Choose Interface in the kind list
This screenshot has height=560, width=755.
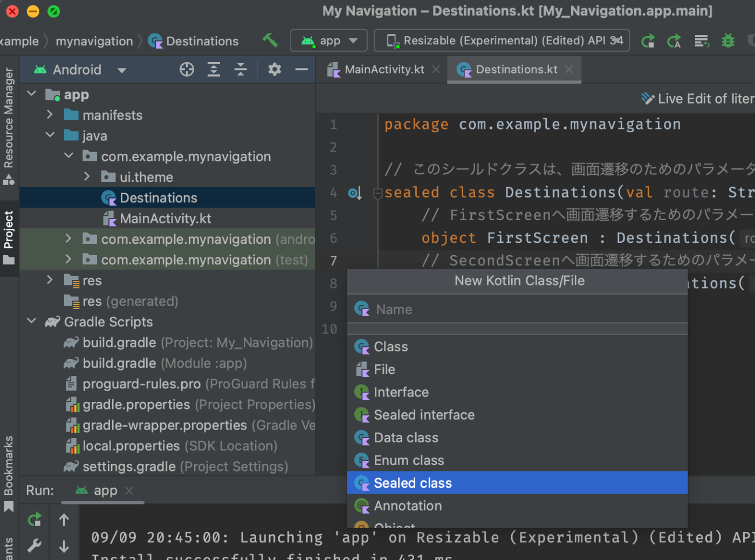click(518, 392)
